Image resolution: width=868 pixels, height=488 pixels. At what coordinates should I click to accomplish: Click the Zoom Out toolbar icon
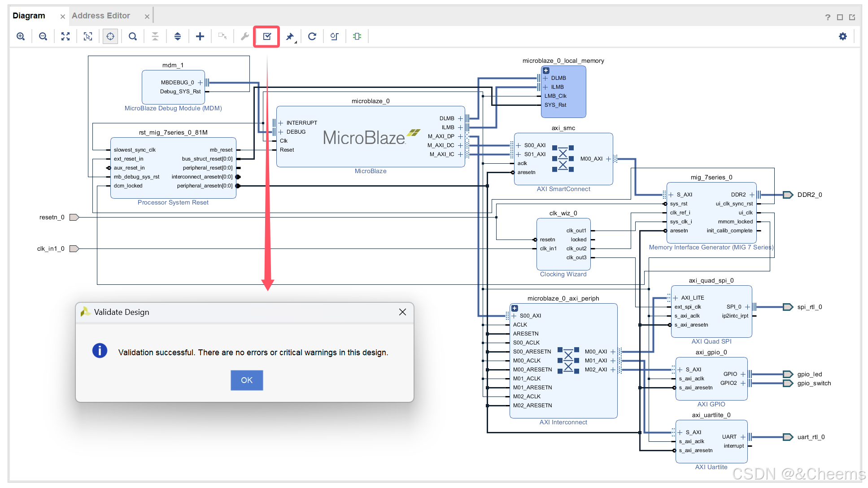point(43,36)
